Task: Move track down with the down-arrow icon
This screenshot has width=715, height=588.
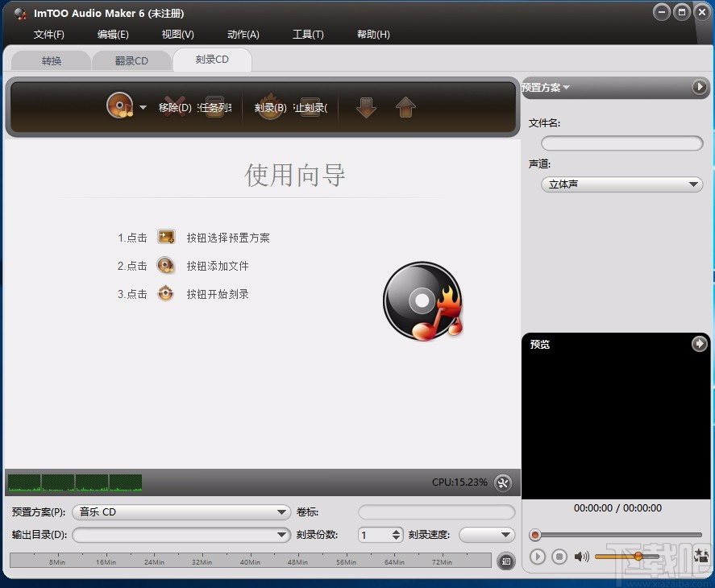Action: (x=367, y=106)
